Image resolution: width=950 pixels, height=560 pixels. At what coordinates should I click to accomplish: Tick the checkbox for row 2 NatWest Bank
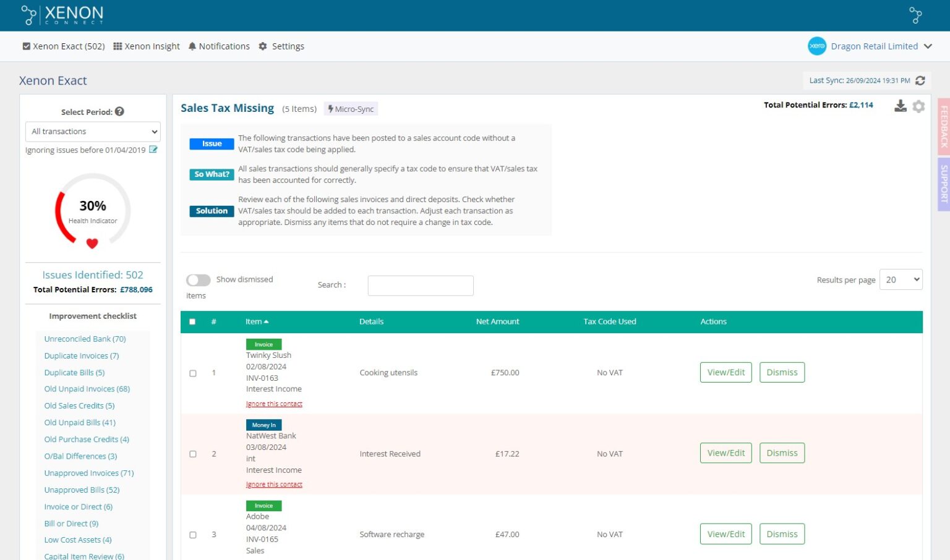193,454
